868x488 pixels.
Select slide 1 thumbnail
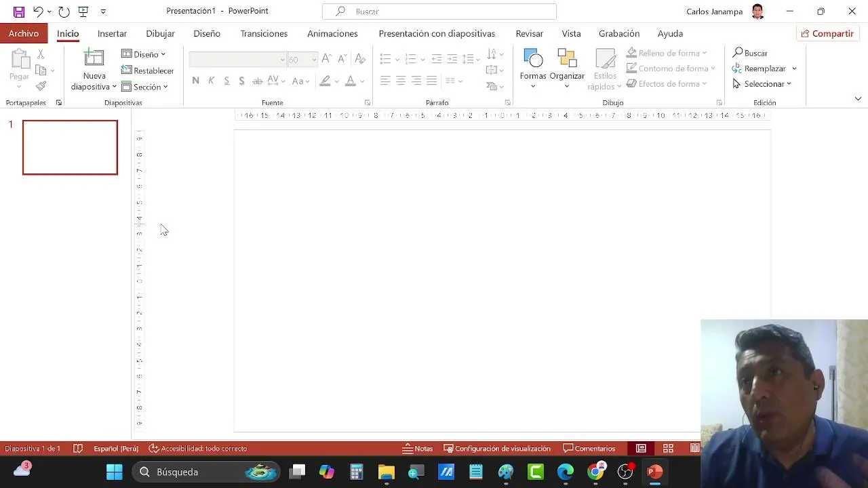(70, 148)
